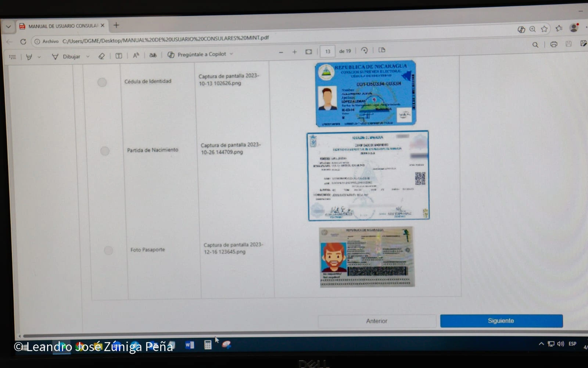588x368 pixels.
Task: Open a new browser tab
Action: tap(116, 25)
